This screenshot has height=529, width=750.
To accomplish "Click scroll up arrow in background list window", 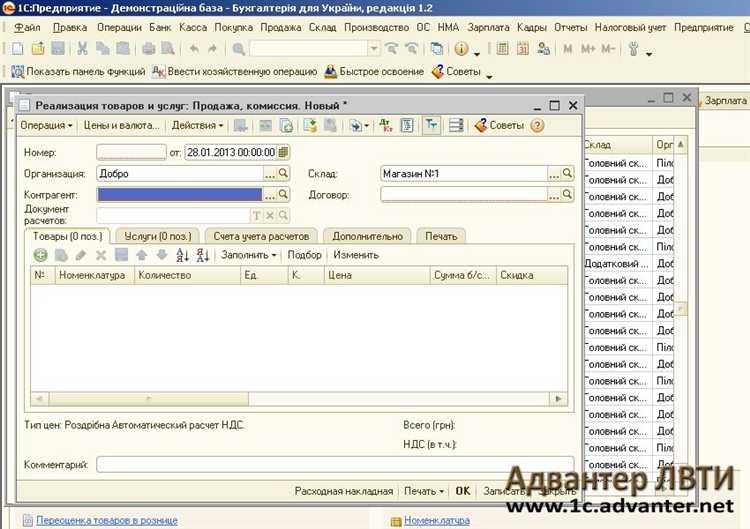I will point(680,144).
